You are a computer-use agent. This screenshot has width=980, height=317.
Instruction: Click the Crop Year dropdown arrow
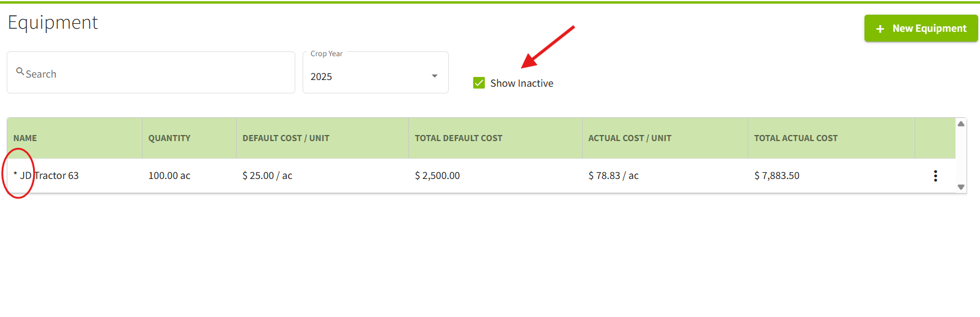(435, 76)
